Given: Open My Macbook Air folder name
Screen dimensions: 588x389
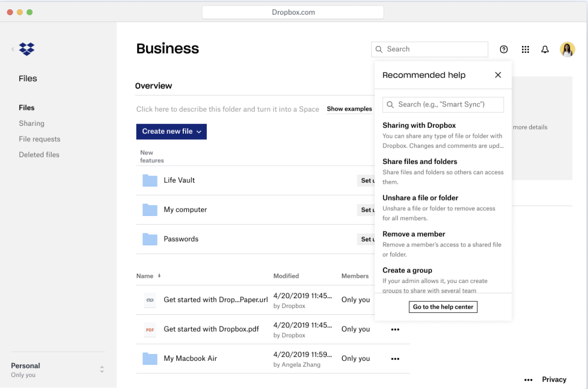Looking at the screenshot, I should tap(190, 359).
